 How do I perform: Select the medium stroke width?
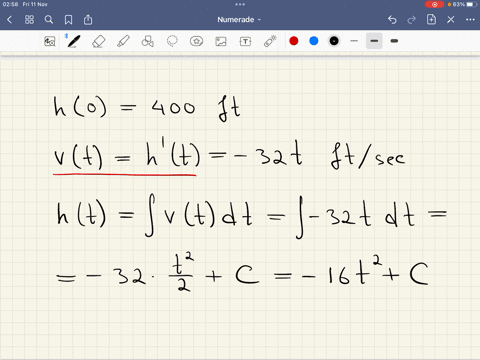tap(374, 41)
